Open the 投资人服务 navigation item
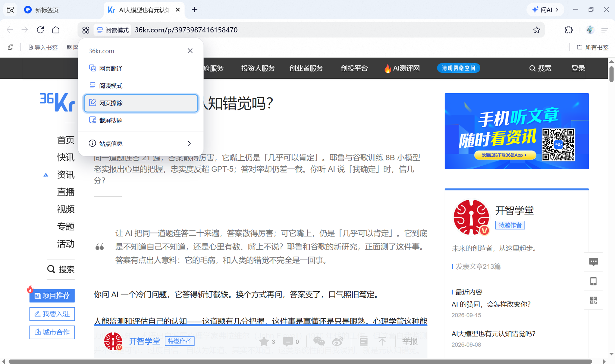 click(x=258, y=68)
